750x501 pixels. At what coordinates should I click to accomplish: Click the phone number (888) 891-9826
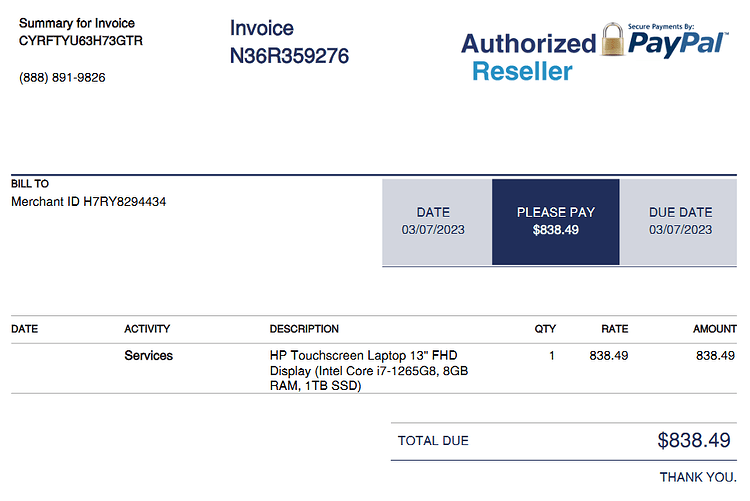click(x=62, y=78)
